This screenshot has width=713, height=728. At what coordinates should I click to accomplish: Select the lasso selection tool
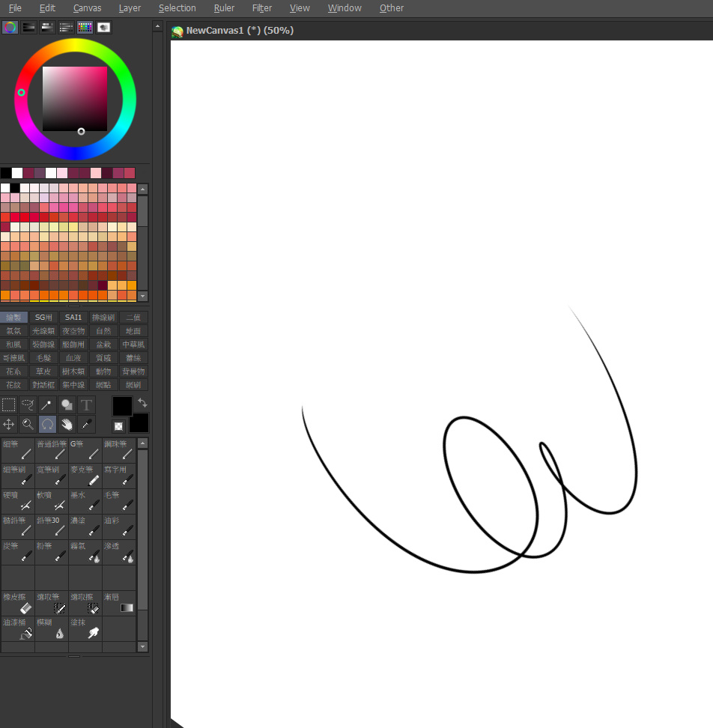pyautogui.click(x=28, y=405)
